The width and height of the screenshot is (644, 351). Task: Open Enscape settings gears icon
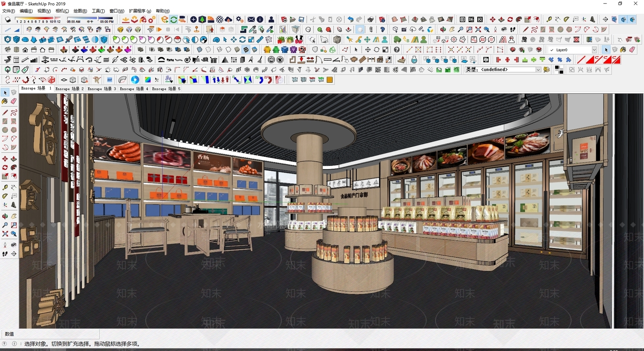[x=239, y=19]
